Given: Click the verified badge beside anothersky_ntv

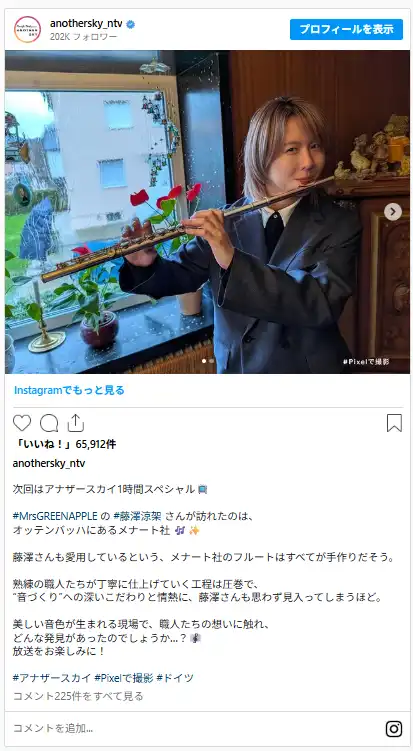Looking at the screenshot, I should coord(130,24).
